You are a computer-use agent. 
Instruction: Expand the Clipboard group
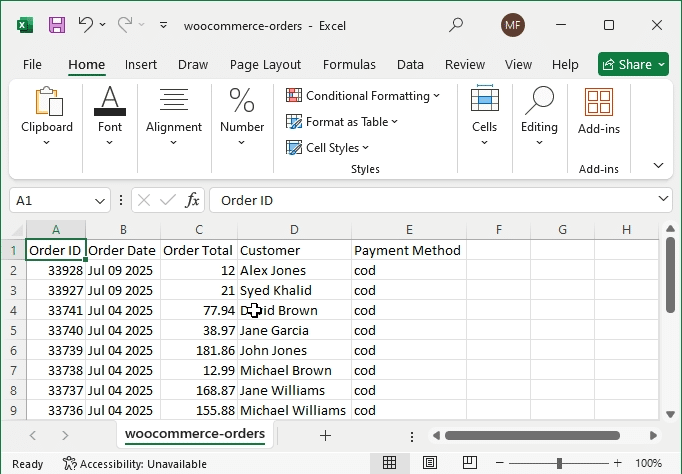[x=47, y=117]
